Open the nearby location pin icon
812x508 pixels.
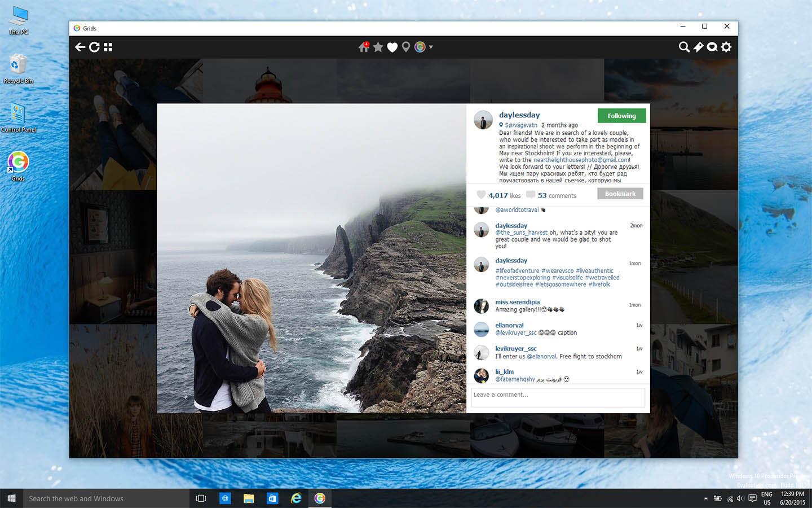click(x=406, y=47)
